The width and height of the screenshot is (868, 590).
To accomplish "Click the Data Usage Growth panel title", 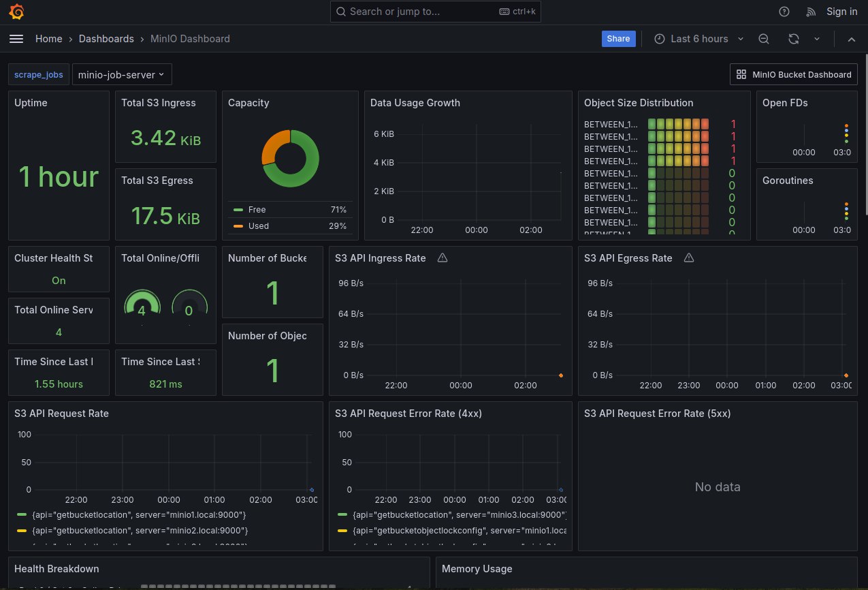I will point(415,103).
